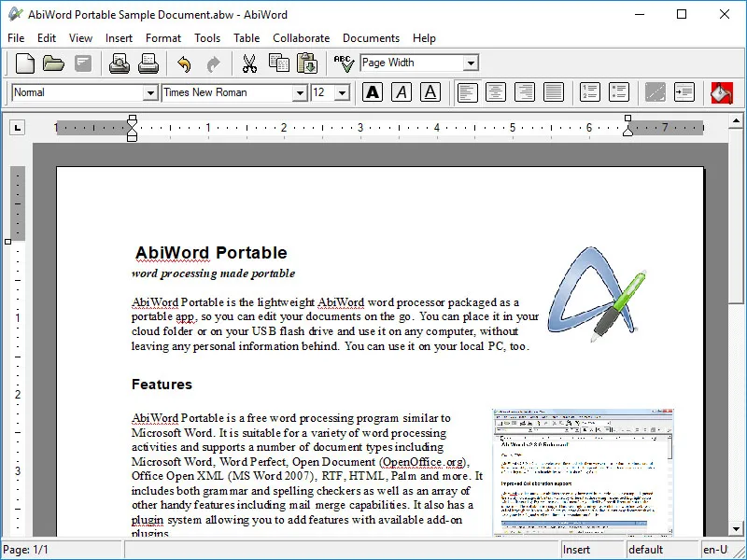
Task: Align paragraph right
Action: (x=525, y=92)
